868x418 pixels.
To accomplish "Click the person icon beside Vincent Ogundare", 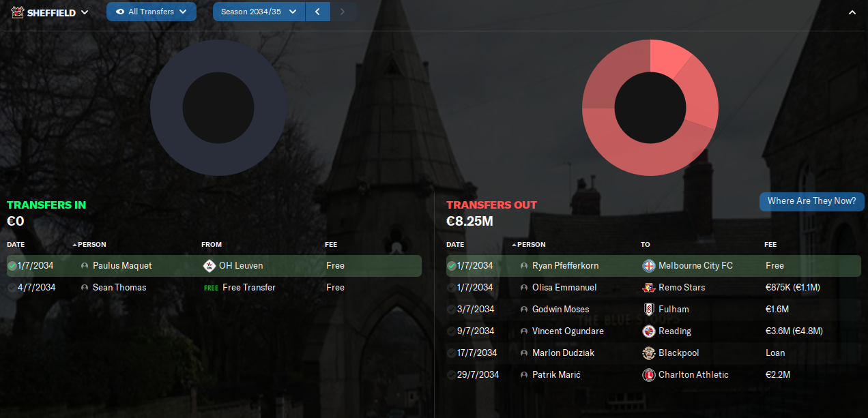I will 524,331.
